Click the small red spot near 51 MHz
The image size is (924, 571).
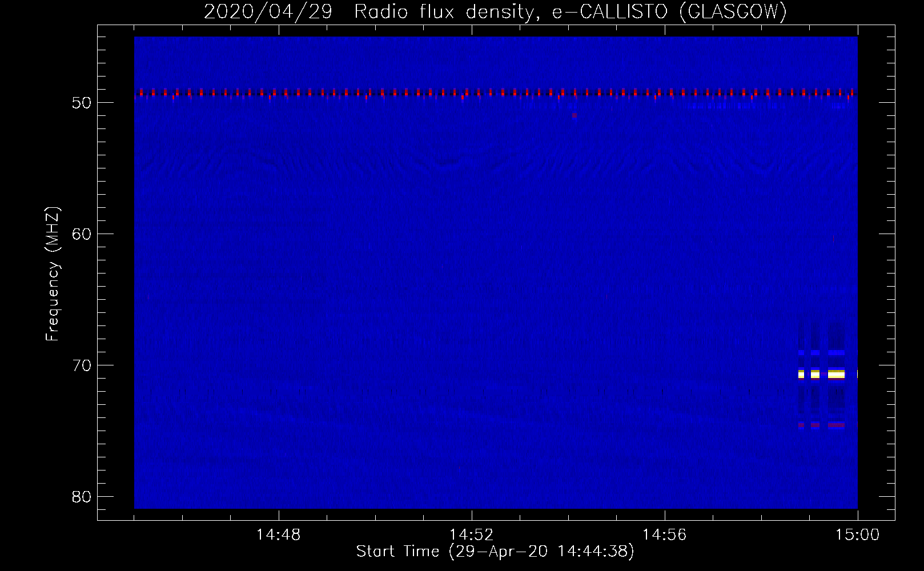coord(574,115)
